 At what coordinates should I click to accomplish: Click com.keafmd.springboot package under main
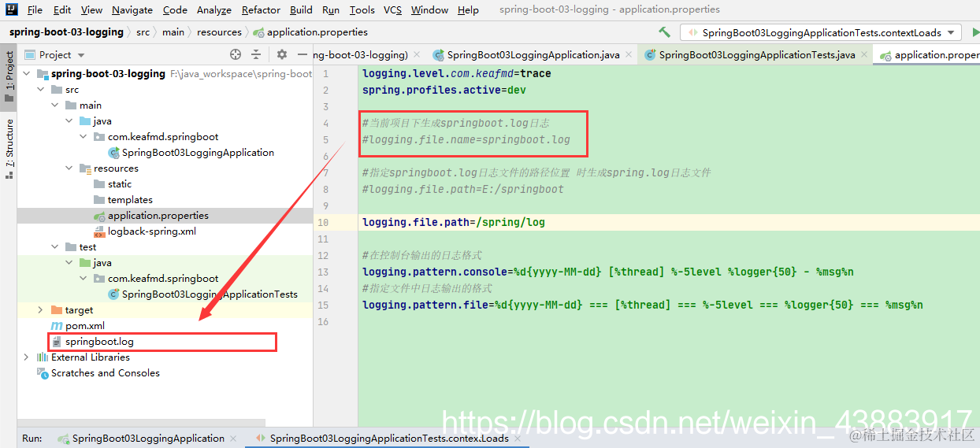point(163,137)
